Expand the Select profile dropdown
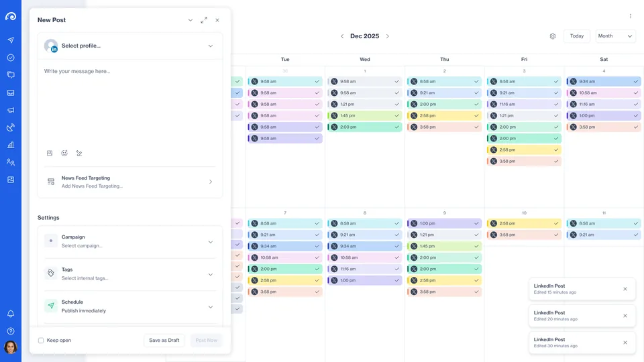This screenshot has width=644, height=362. pos(129,46)
